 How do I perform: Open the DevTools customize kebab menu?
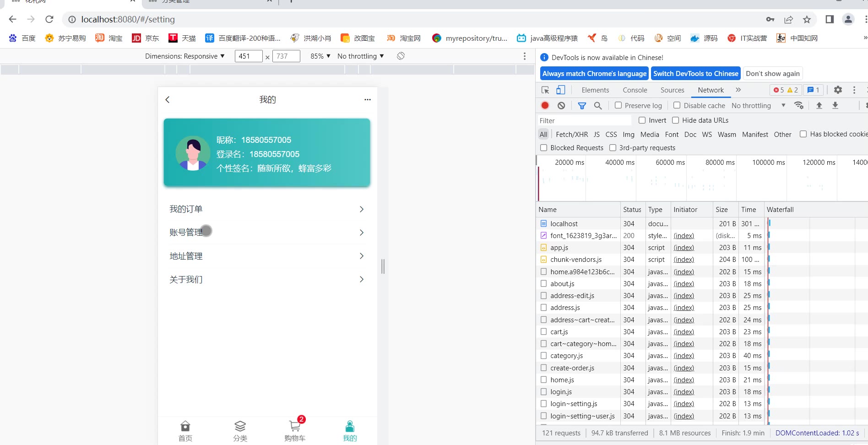click(854, 90)
